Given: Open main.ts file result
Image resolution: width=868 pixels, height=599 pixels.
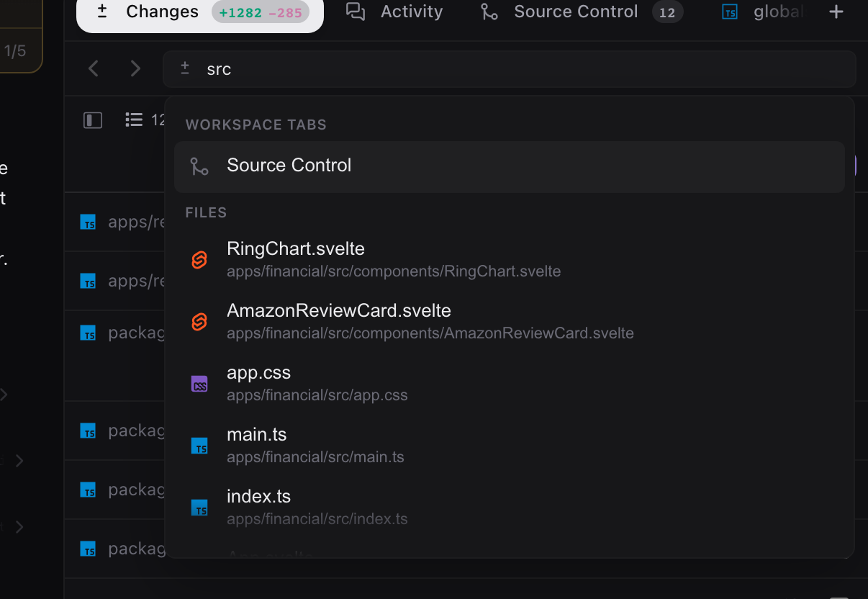Looking at the screenshot, I should click(509, 446).
